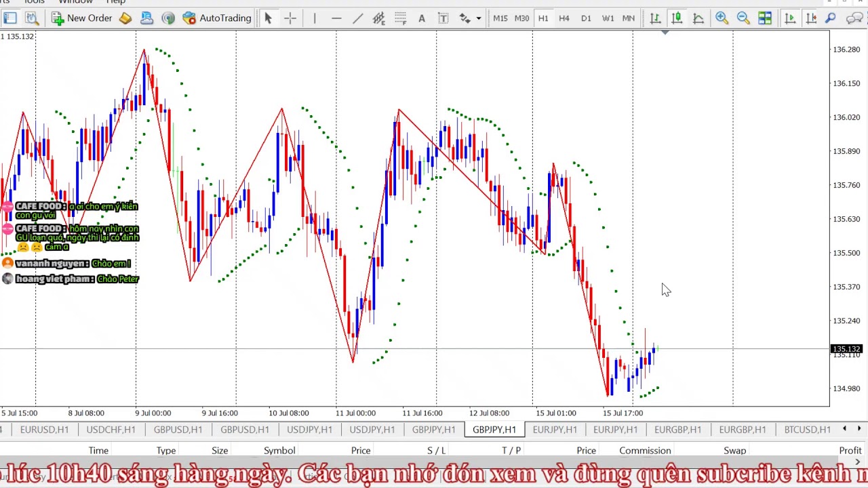Click price scale value 134.980
This screenshot has height=488, width=868.
(x=846, y=388)
